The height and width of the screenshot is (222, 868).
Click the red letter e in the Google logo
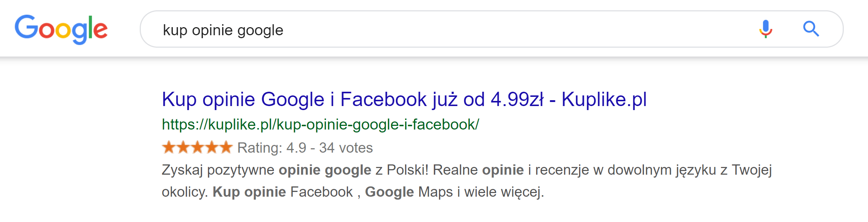point(100,30)
